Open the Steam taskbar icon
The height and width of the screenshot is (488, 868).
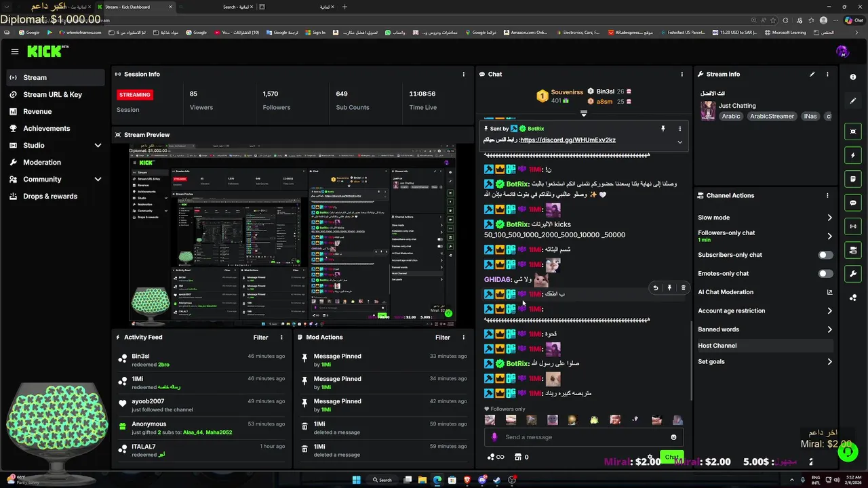point(497,480)
